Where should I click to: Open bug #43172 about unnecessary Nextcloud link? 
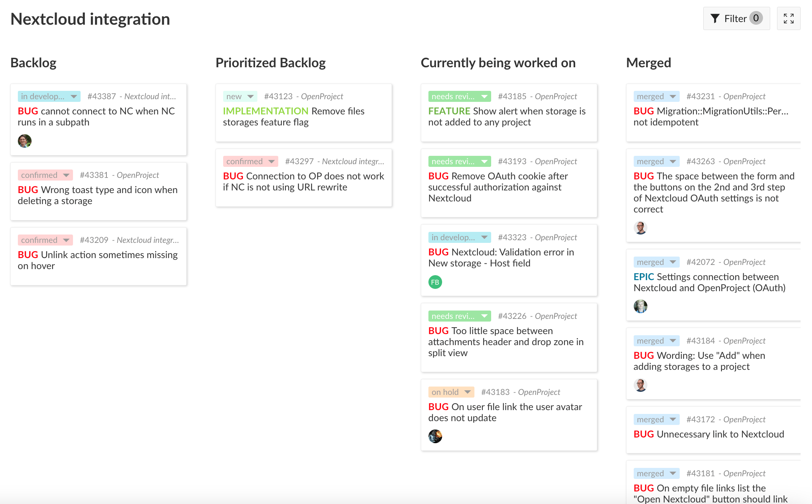click(701, 419)
